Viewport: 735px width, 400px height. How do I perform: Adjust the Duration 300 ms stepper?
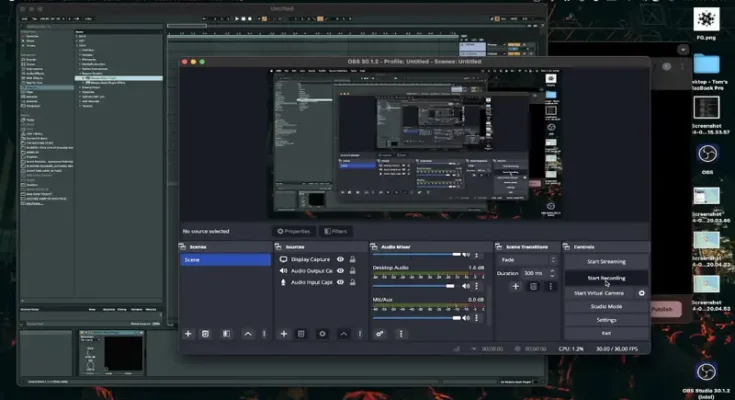pyautogui.click(x=552, y=273)
